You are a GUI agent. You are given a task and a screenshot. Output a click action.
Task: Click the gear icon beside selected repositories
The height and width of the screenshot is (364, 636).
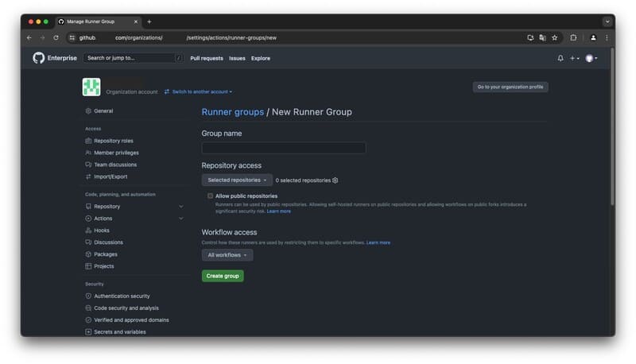(335, 180)
